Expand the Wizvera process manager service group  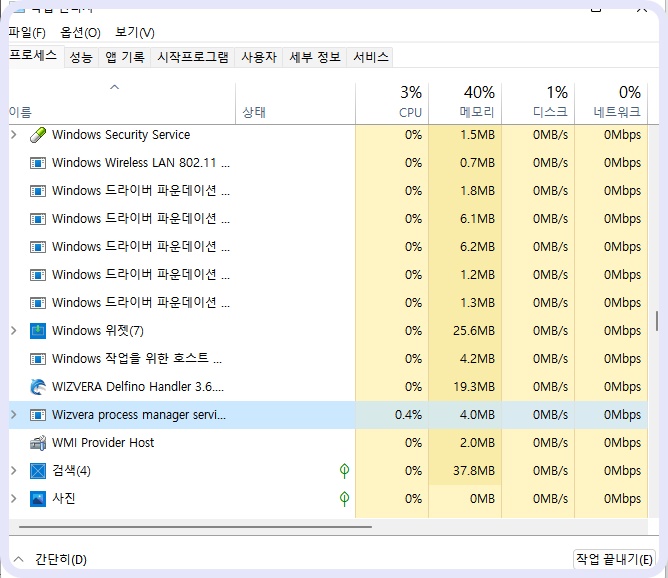point(14,414)
